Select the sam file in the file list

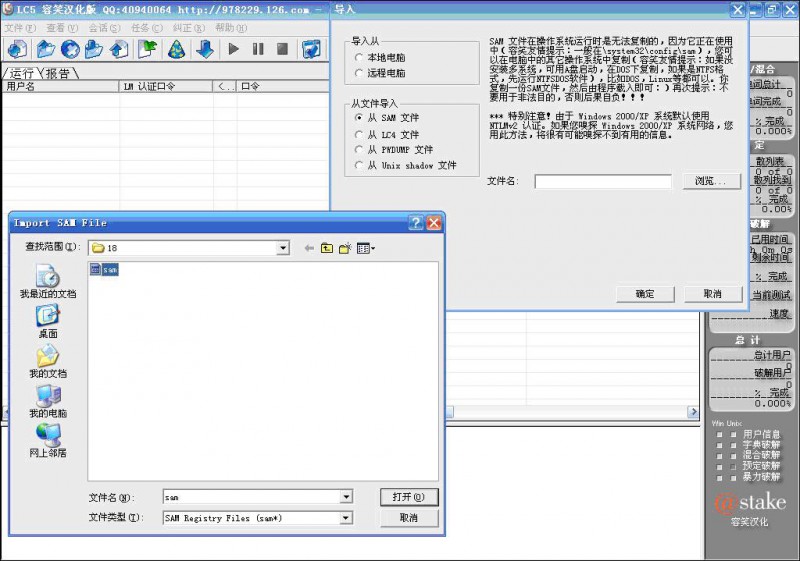tap(105, 269)
